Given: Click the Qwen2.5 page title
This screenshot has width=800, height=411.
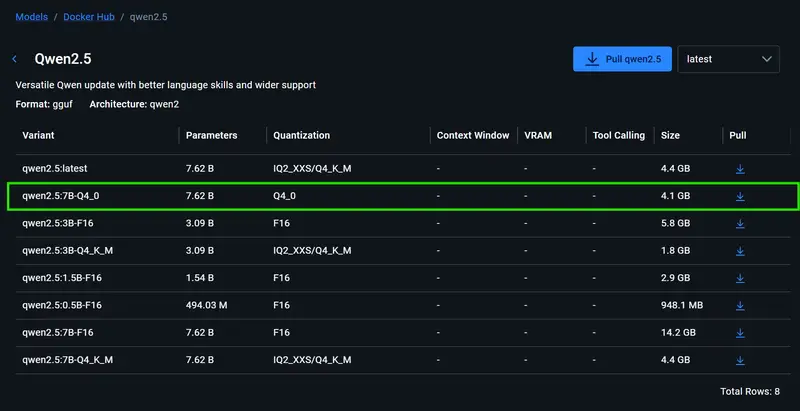Looking at the screenshot, I should pyautogui.click(x=63, y=59).
